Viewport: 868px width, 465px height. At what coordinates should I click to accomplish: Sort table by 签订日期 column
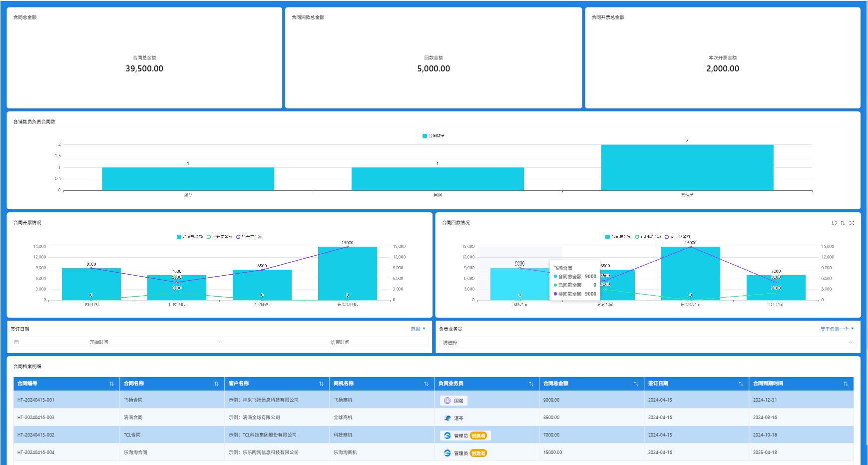click(x=741, y=384)
